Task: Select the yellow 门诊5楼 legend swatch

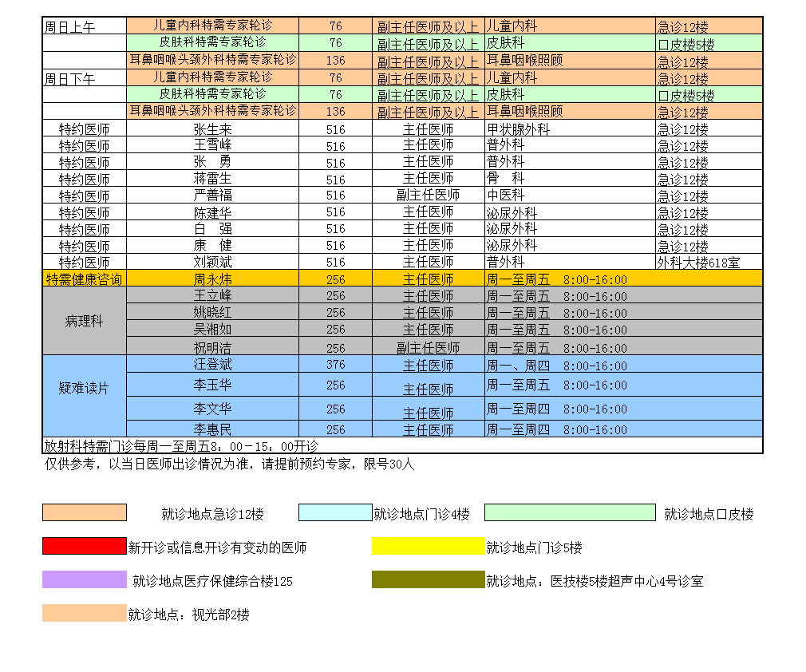Action: tap(429, 546)
